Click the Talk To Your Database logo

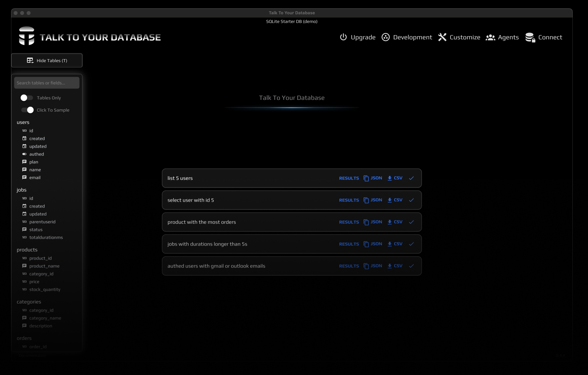point(27,36)
